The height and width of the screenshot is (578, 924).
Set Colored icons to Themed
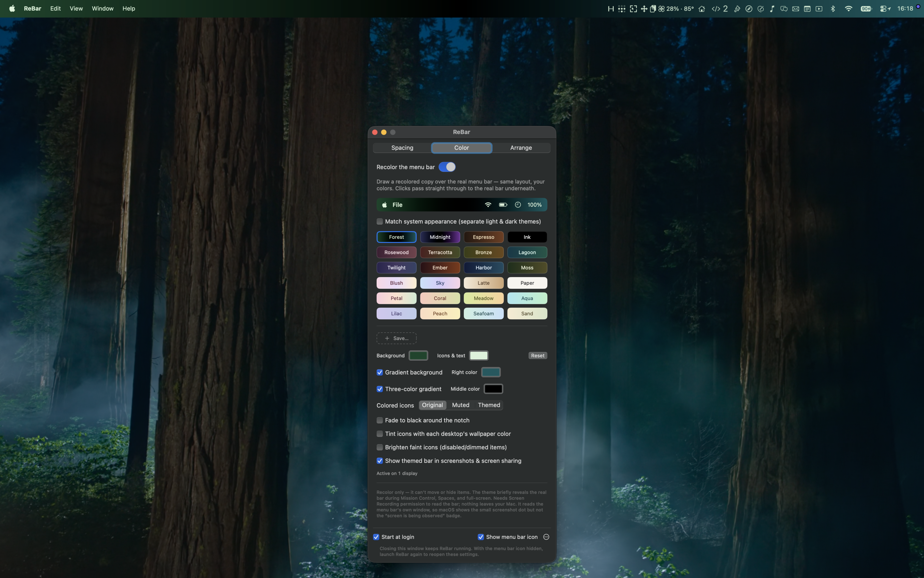[x=489, y=405]
